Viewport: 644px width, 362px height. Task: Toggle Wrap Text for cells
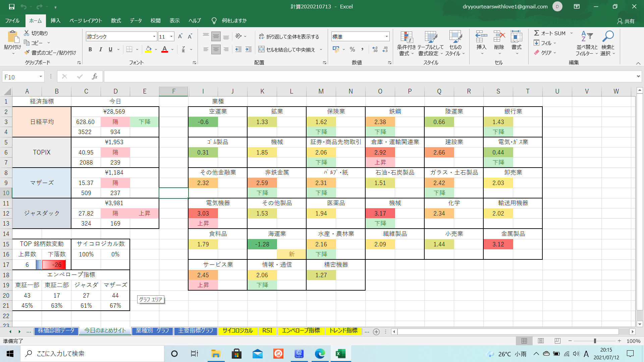[289, 37]
